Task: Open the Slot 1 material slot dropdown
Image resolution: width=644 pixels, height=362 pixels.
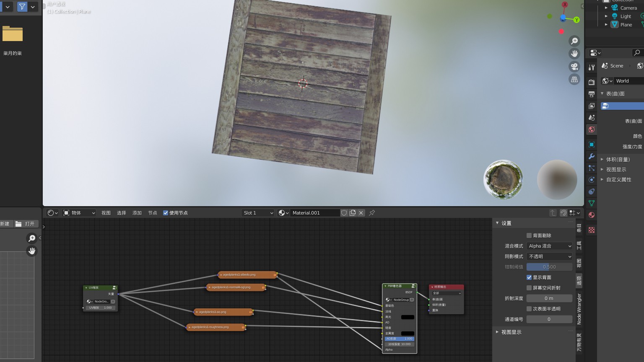Action: pyautogui.click(x=257, y=213)
